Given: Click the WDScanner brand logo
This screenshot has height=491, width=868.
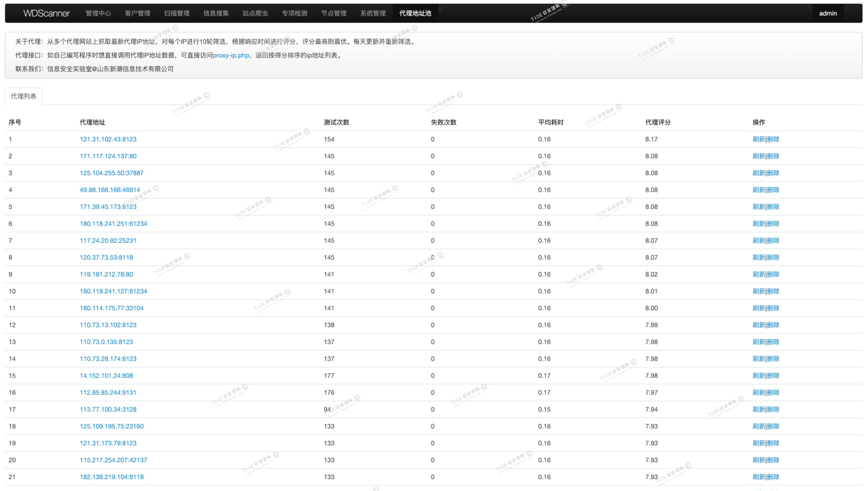Looking at the screenshot, I should coord(46,13).
